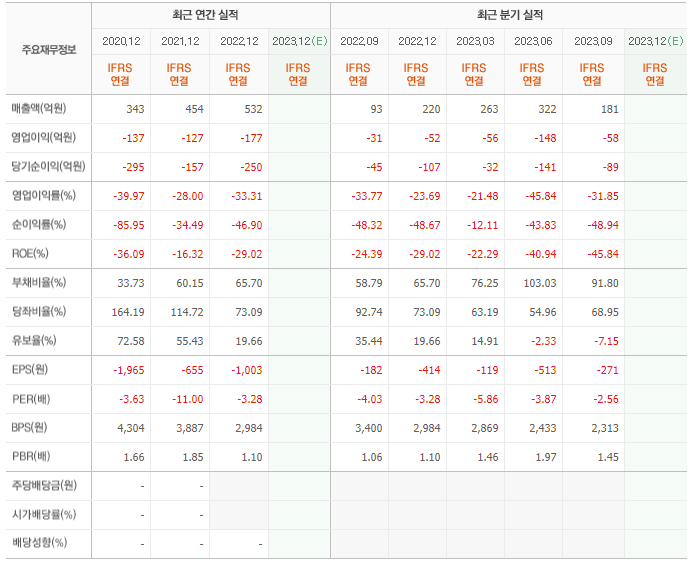
Task: Select the 배당성향(%) row label
Action: (39, 543)
